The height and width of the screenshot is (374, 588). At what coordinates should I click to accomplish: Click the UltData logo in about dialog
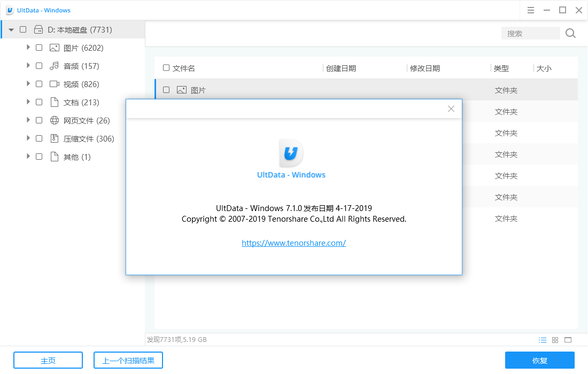tap(291, 153)
